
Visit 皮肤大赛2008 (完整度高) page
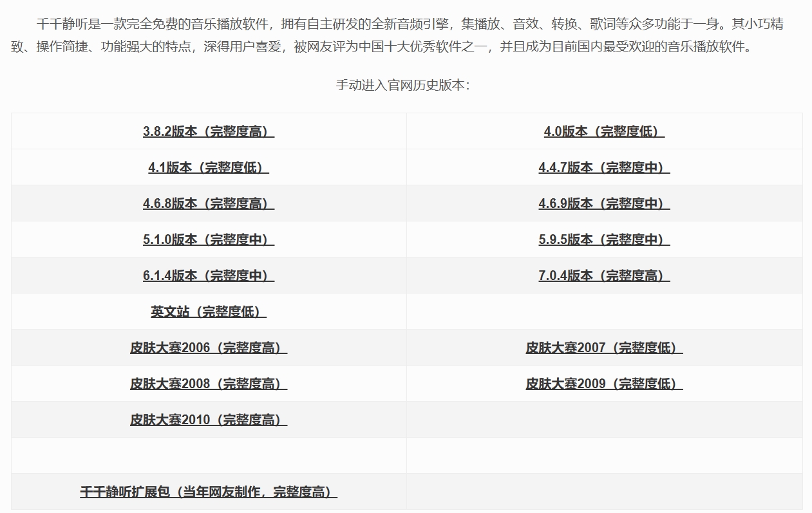pos(208,384)
